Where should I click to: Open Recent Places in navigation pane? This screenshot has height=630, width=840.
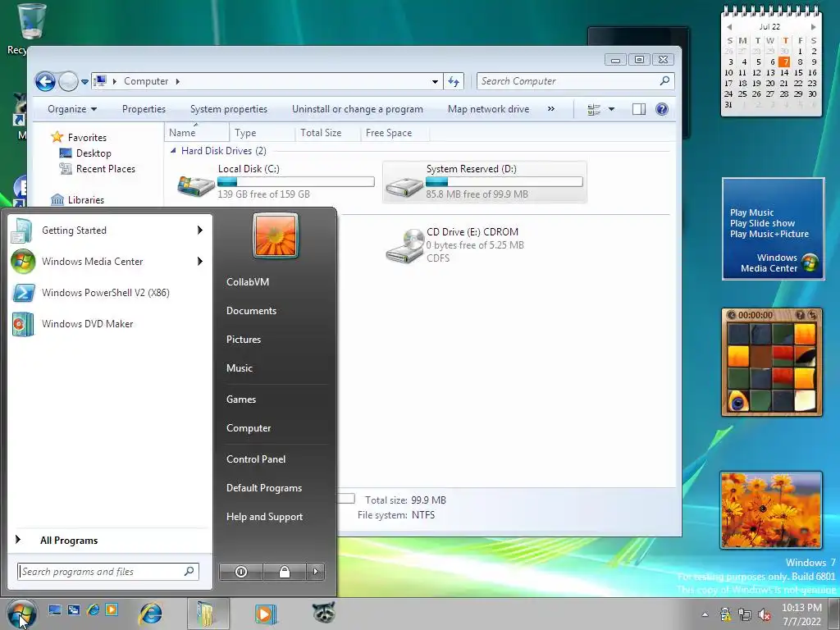(98, 169)
